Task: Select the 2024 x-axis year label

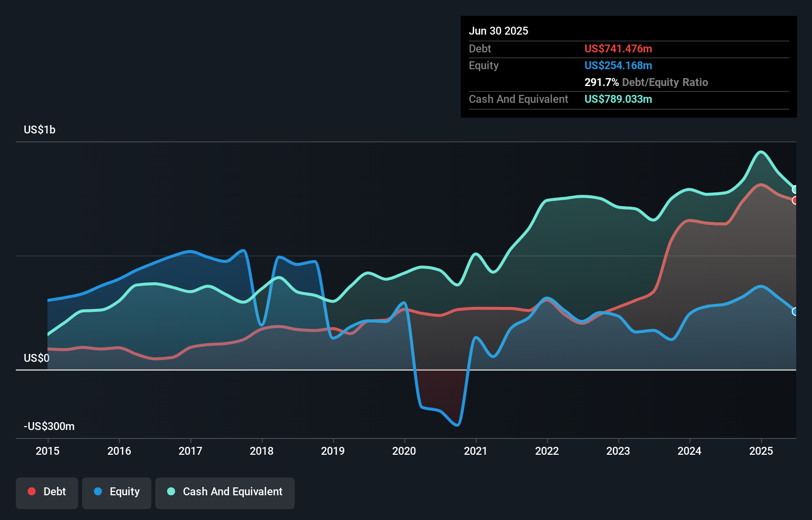Action: (x=689, y=451)
